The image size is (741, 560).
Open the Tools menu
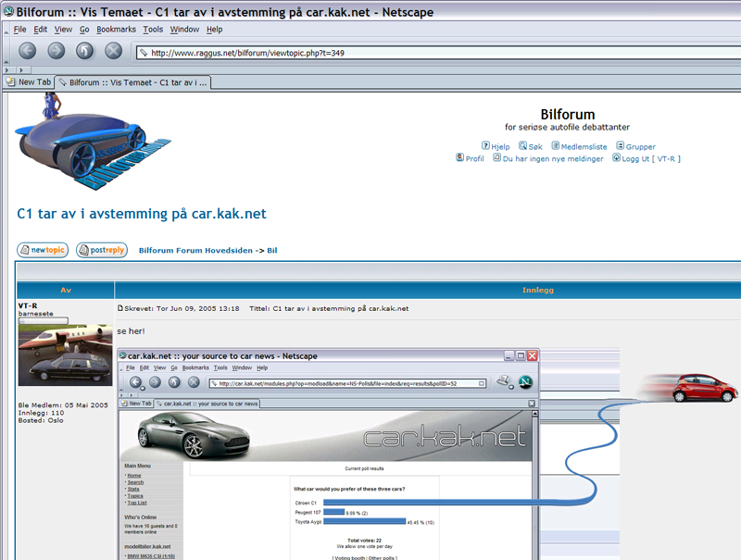pos(153,30)
